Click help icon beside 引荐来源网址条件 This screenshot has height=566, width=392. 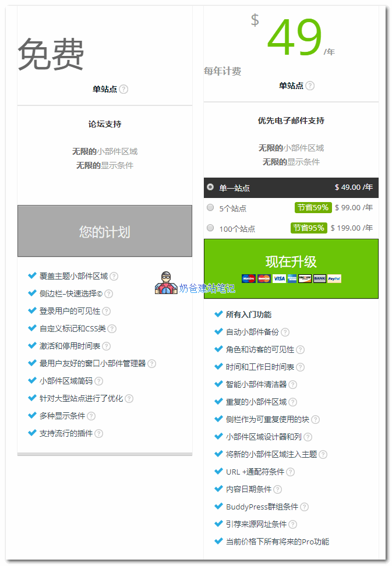(293, 525)
